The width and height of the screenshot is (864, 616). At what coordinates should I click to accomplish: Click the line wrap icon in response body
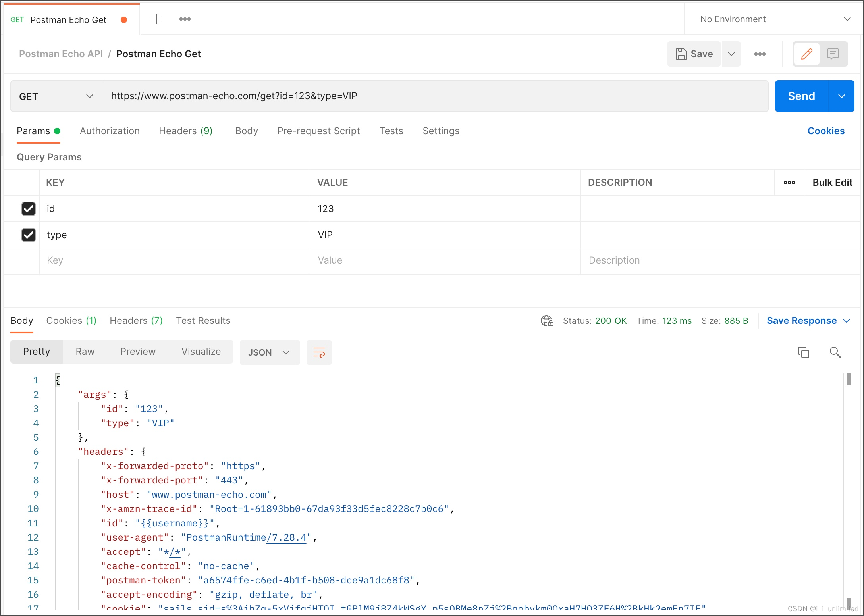[x=319, y=352]
